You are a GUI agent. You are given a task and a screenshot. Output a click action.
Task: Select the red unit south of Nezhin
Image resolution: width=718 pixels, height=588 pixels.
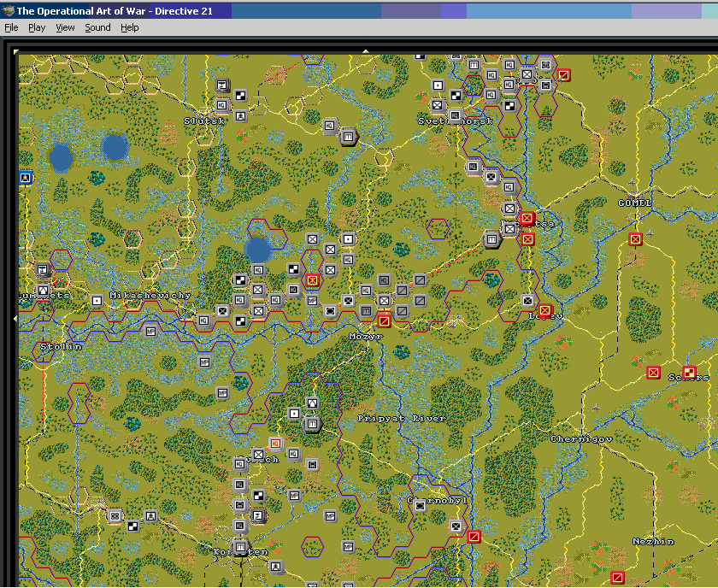click(617, 578)
